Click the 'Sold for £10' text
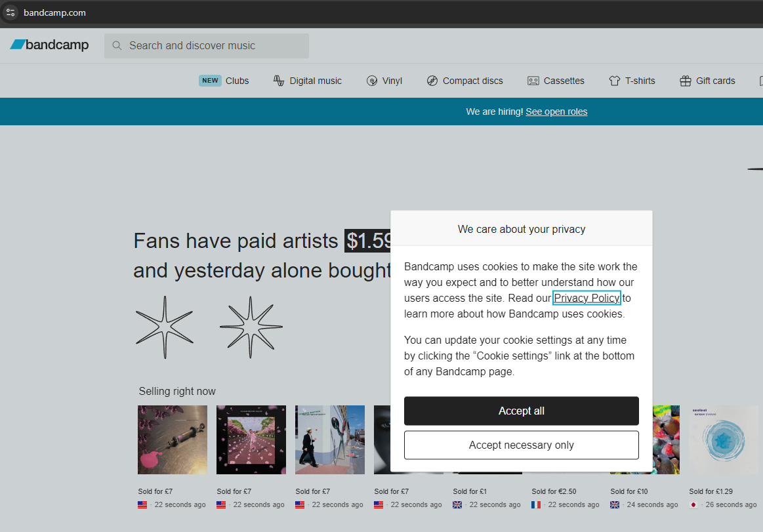Screen dimensions: 763x532 tap(629, 491)
